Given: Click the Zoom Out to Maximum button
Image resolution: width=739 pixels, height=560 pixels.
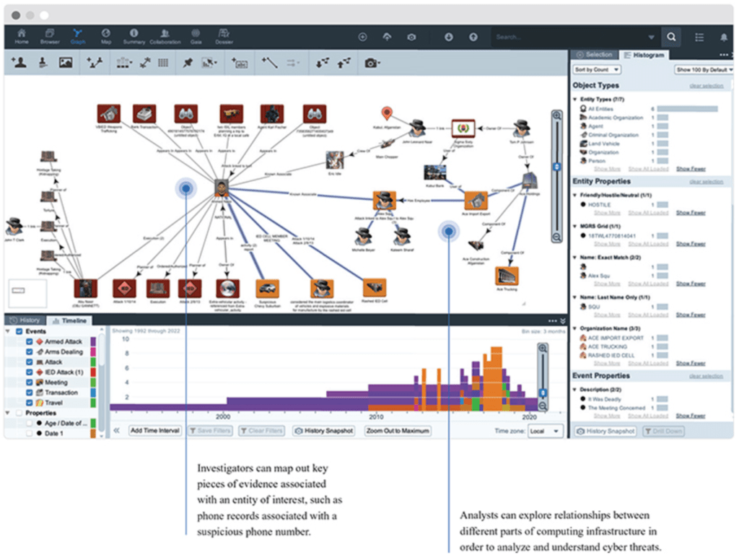Looking at the screenshot, I should tap(398, 431).
